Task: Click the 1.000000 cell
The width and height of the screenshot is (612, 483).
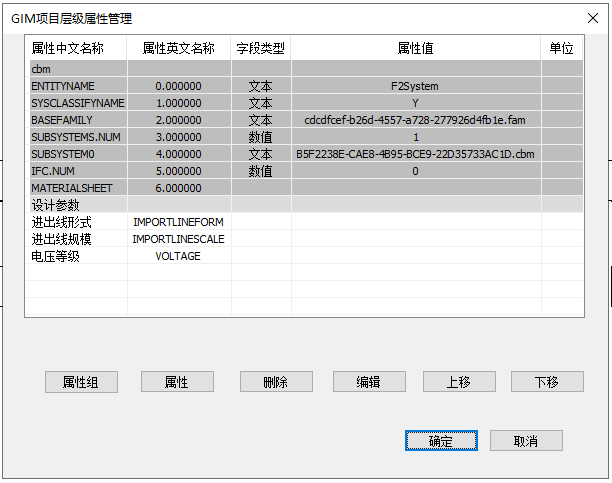Action: [179, 103]
